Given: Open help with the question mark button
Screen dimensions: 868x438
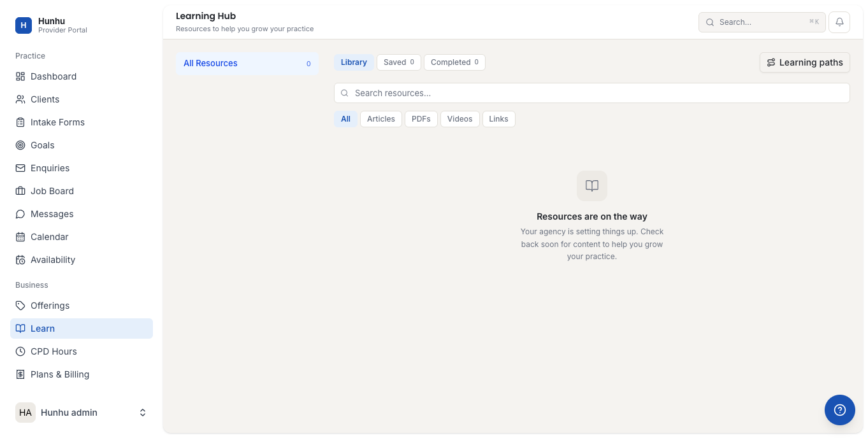Looking at the screenshot, I should coord(840,410).
